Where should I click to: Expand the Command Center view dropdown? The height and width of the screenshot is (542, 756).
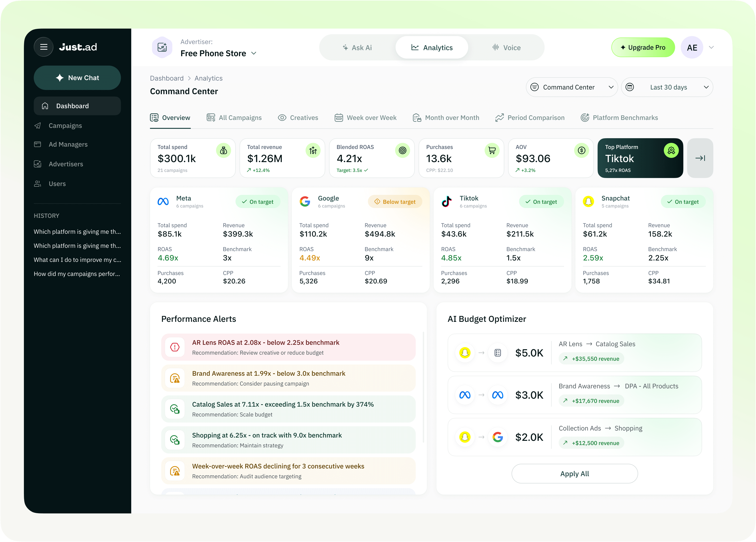(572, 87)
